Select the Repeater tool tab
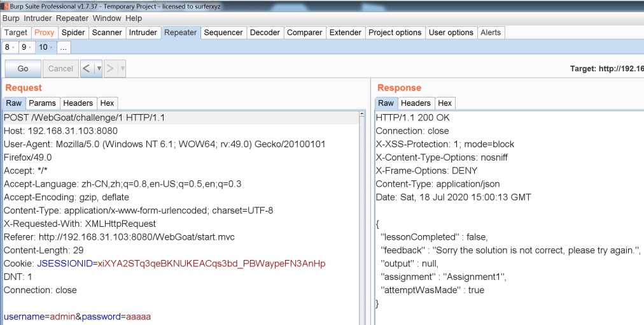 (180, 32)
